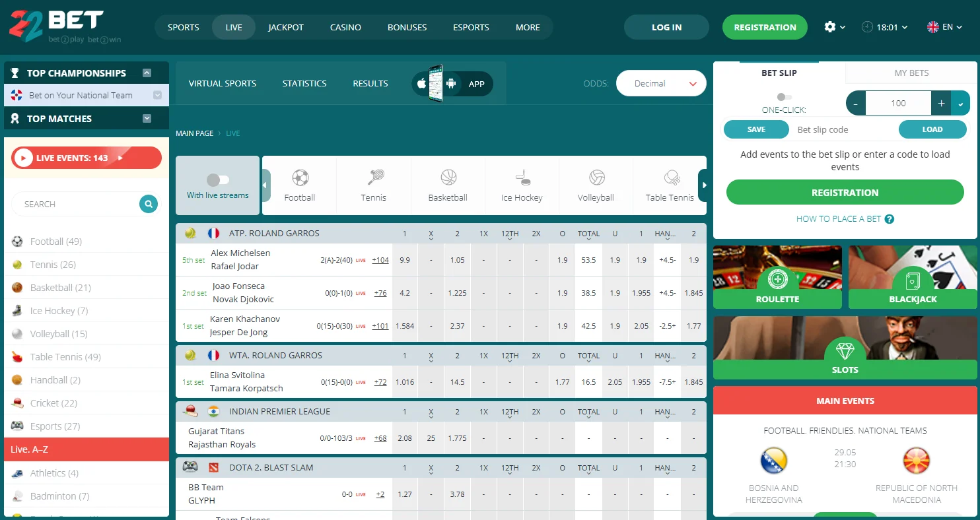Expand Bet on Your National Team row
Image resolution: width=980 pixels, height=520 pixels.
click(157, 95)
